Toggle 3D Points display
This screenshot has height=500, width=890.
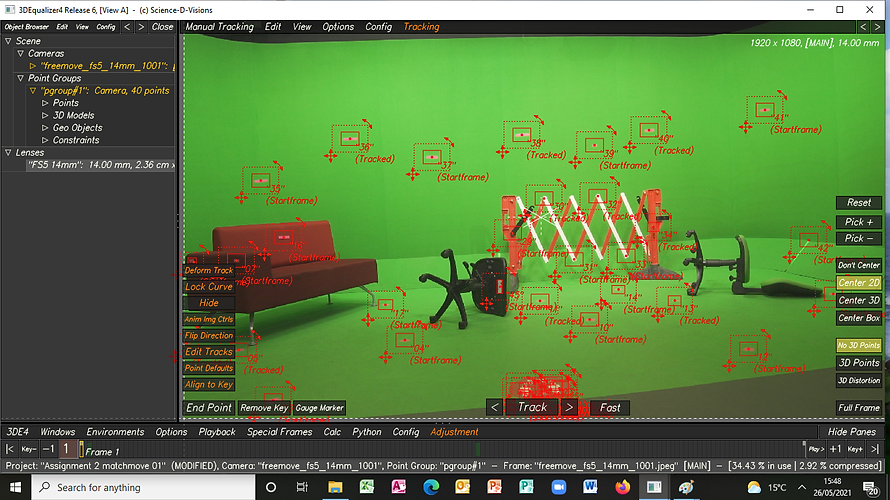(859, 363)
